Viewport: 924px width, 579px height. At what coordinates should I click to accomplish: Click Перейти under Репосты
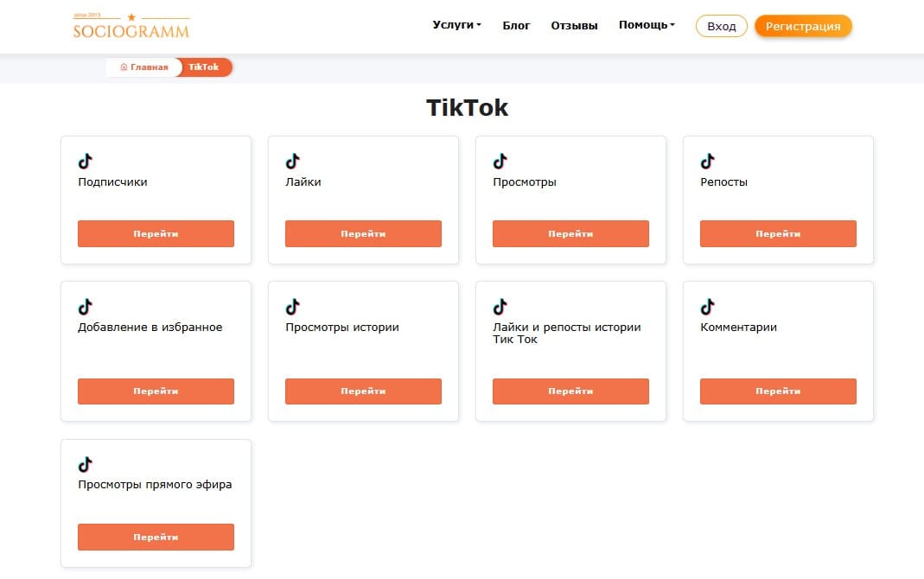point(778,234)
